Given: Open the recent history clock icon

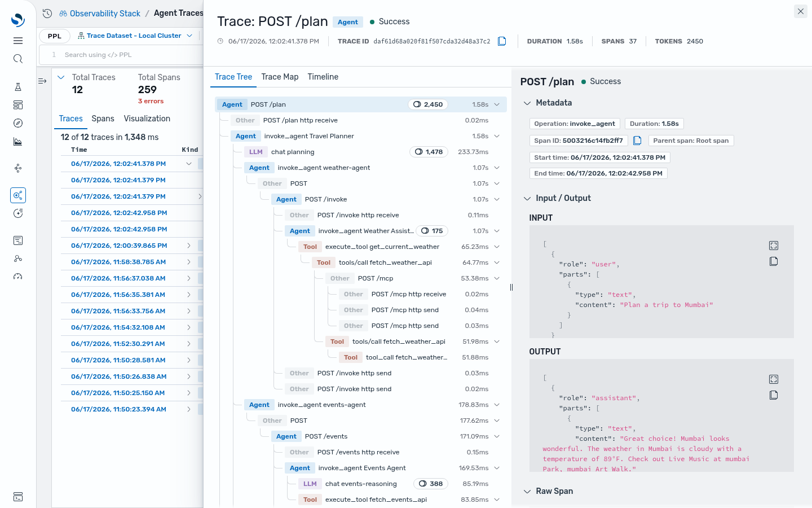Looking at the screenshot, I should tap(47, 13).
